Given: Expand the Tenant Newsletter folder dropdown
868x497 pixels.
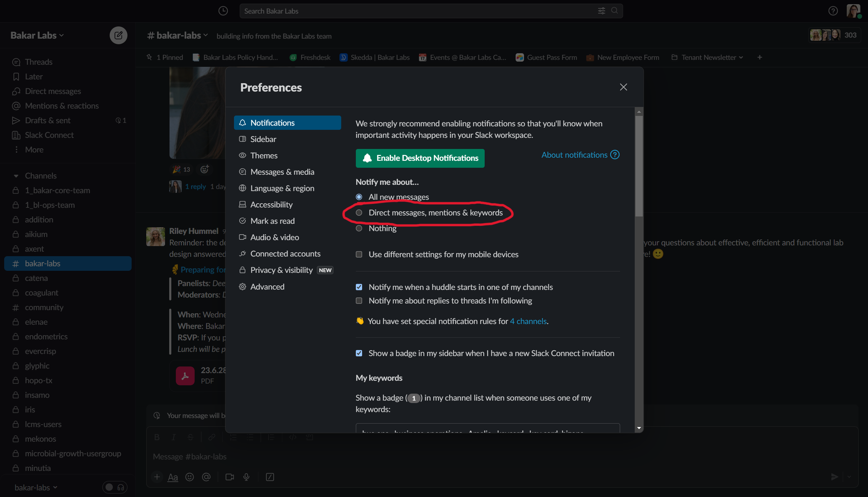Looking at the screenshot, I should coord(741,57).
